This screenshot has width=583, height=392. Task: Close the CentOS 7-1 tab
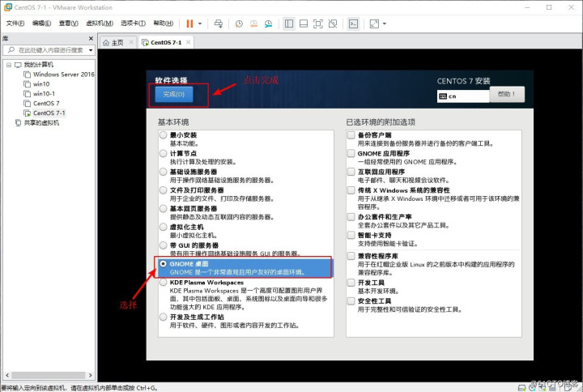tap(189, 42)
